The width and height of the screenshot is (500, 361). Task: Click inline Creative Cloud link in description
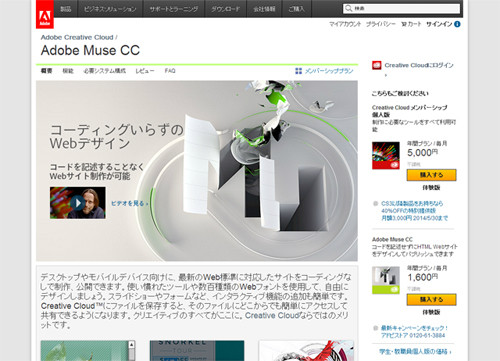pos(272,315)
